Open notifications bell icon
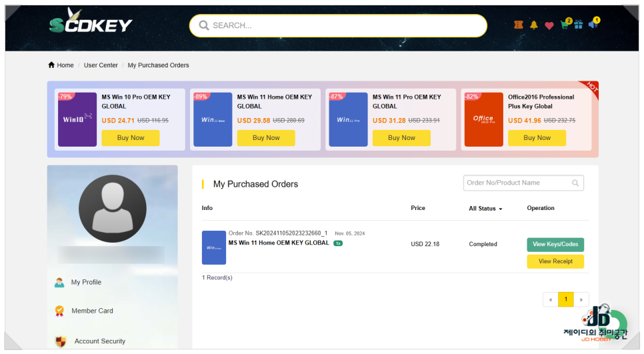The image size is (644, 354). [533, 25]
